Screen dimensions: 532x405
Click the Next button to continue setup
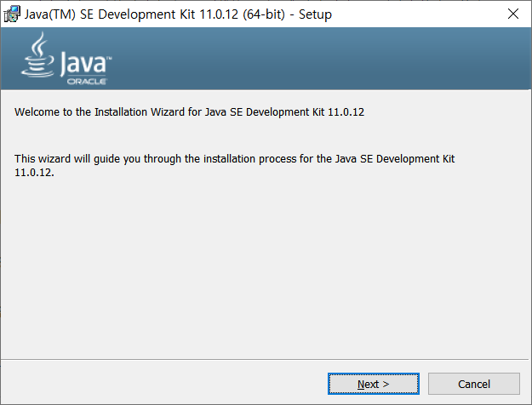pos(373,384)
